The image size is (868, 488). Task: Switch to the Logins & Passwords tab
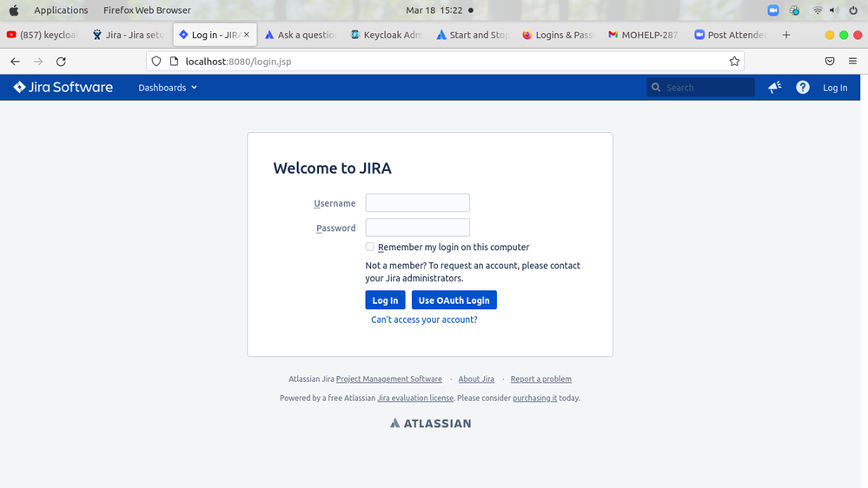pyautogui.click(x=558, y=35)
